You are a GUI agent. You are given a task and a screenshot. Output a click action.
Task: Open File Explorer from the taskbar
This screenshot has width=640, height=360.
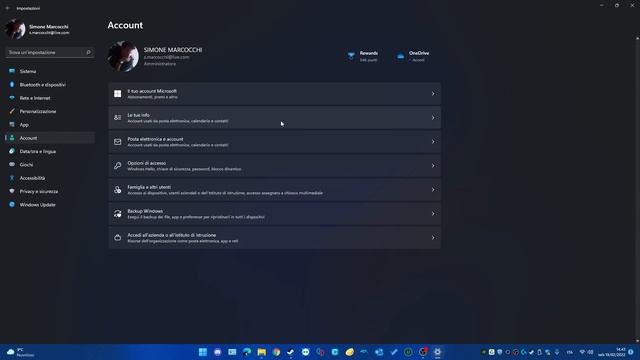pyautogui.click(x=262, y=352)
